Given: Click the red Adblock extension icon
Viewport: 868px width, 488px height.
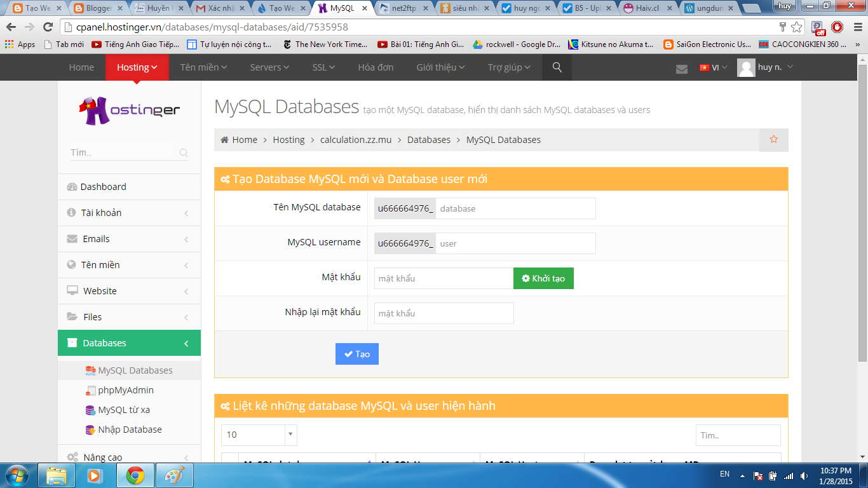Looking at the screenshot, I should pyautogui.click(x=837, y=27).
